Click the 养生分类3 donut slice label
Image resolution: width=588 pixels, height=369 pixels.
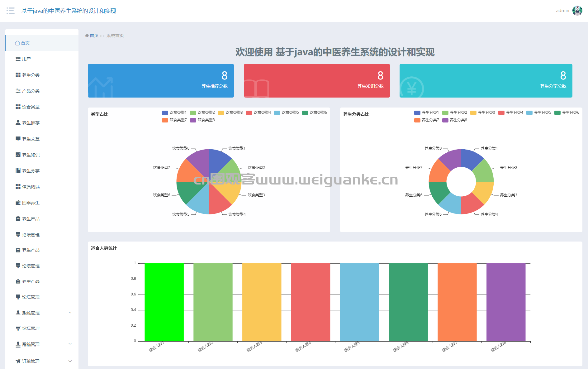click(x=509, y=195)
